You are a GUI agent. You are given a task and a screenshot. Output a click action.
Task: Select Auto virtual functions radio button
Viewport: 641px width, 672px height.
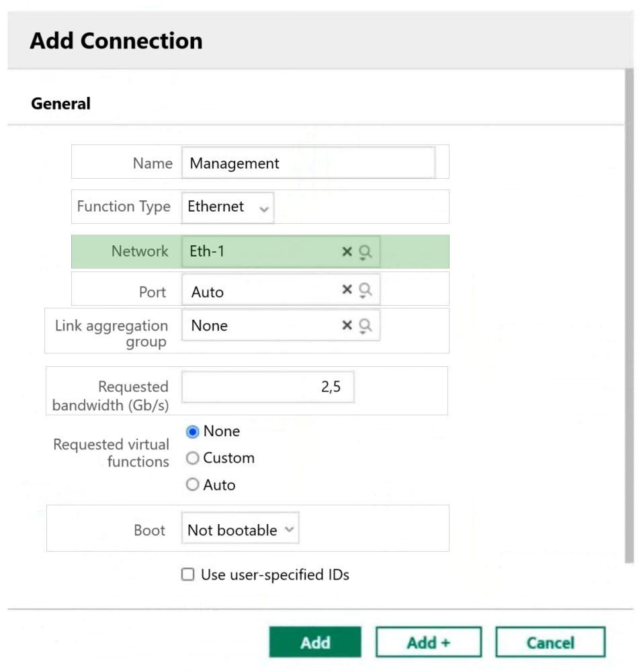(192, 485)
